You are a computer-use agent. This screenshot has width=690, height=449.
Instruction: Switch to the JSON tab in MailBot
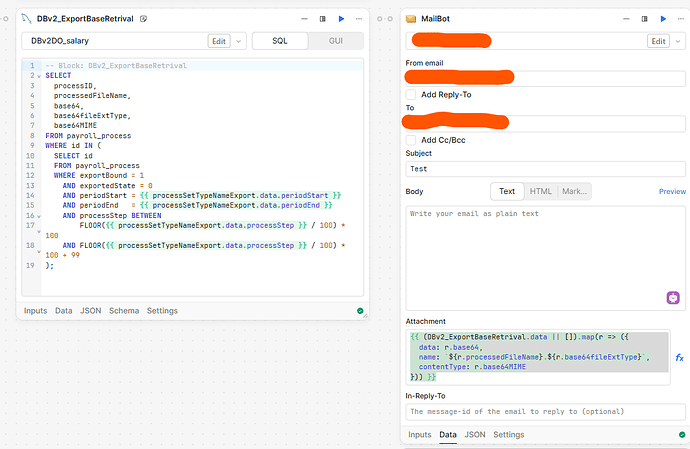pyautogui.click(x=475, y=435)
